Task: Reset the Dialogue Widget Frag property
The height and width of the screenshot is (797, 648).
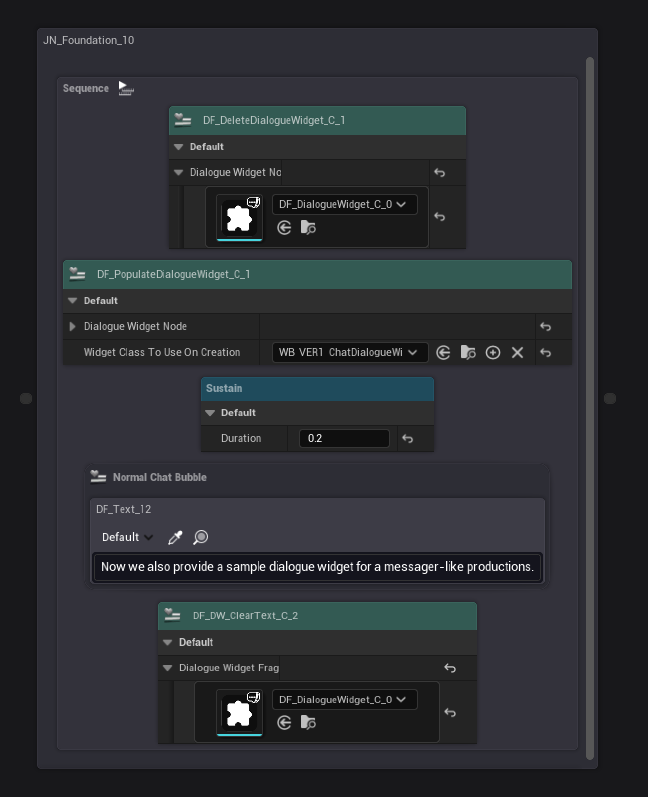Action: 450,668
